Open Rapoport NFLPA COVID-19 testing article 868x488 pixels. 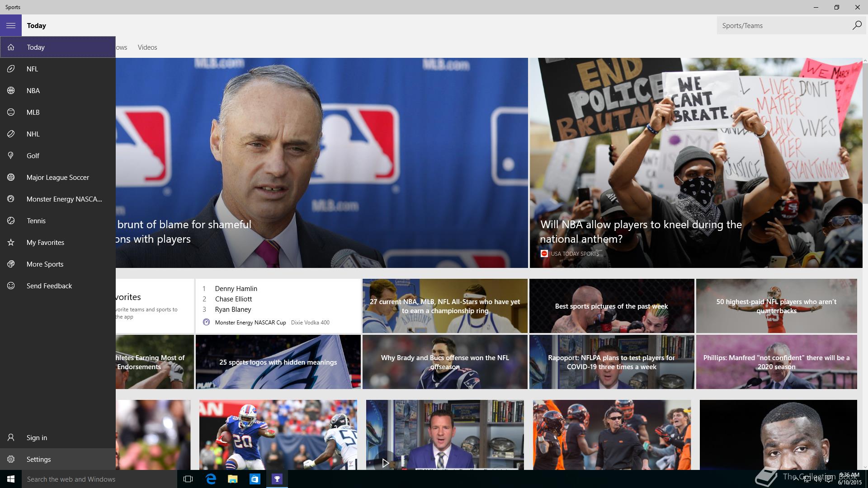tap(612, 362)
